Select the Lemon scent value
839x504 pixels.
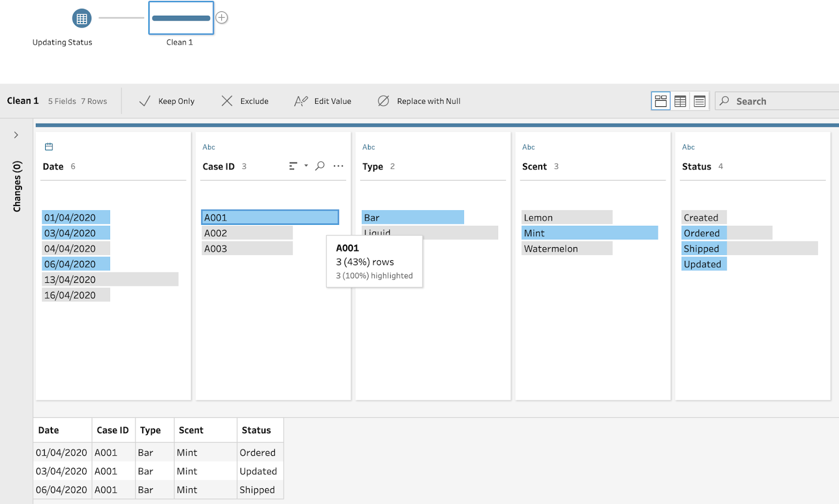[x=567, y=217]
